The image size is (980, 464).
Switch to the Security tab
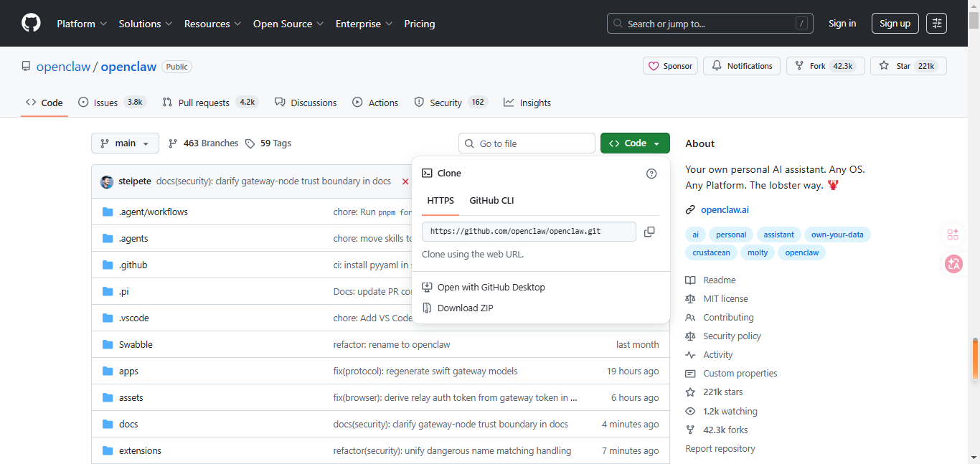451,103
